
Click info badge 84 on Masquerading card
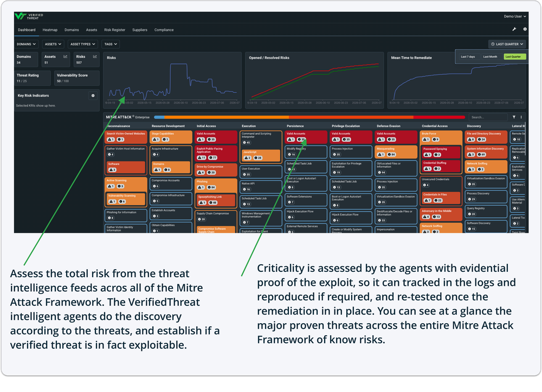tap(392, 155)
